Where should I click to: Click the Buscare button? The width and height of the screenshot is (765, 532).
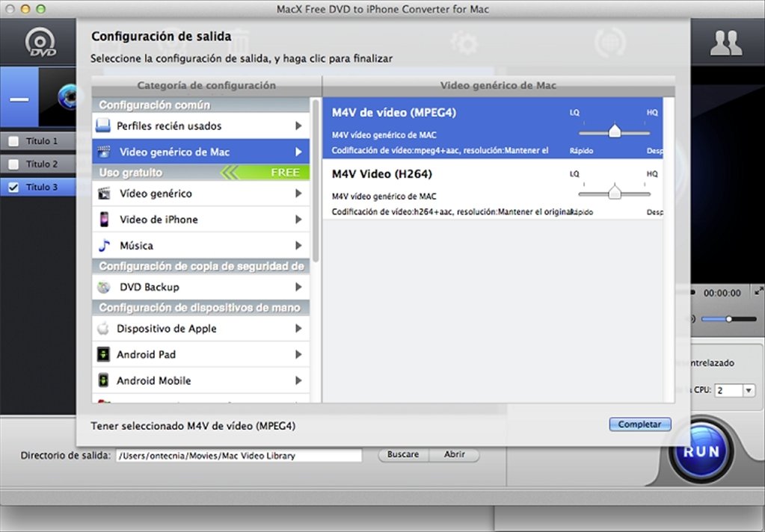[403, 454]
